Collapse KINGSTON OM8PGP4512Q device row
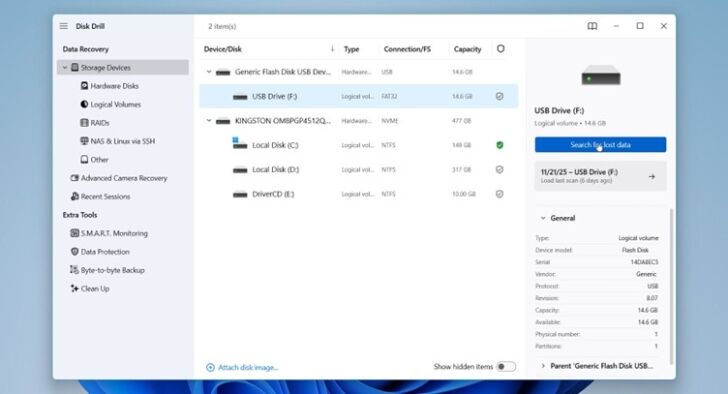The height and width of the screenshot is (394, 728). (x=209, y=121)
